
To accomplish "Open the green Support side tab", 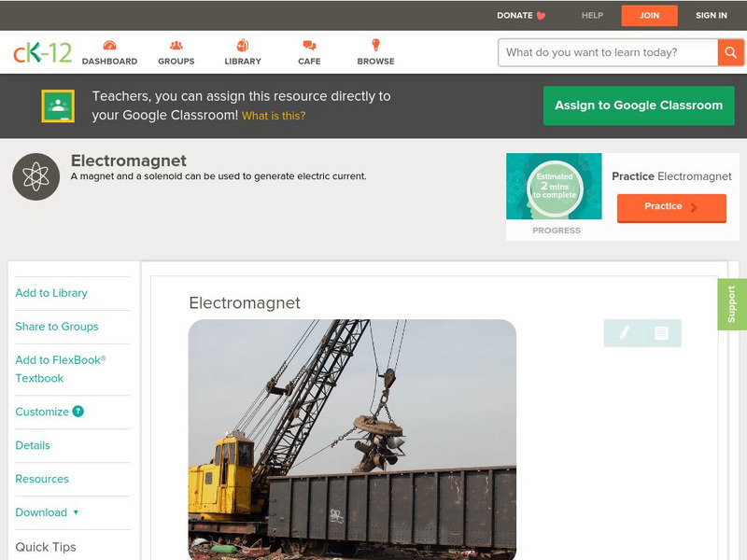I will click(x=732, y=304).
